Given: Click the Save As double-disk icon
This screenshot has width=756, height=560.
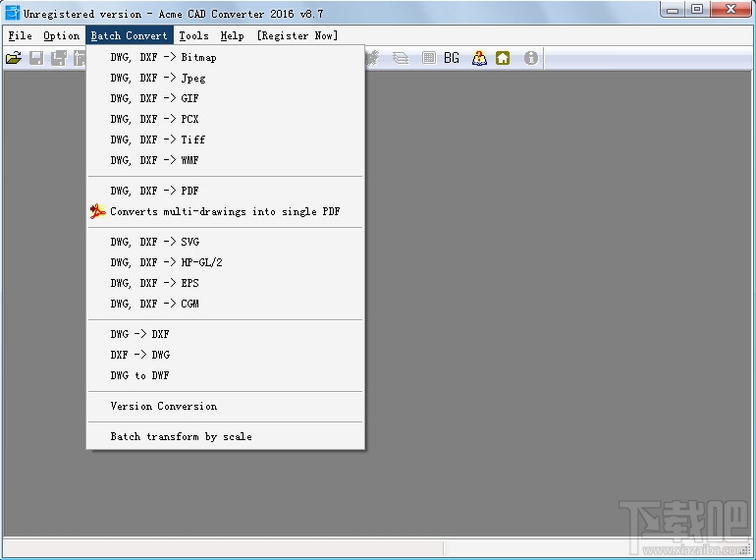Looking at the screenshot, I should click(59, 58).
